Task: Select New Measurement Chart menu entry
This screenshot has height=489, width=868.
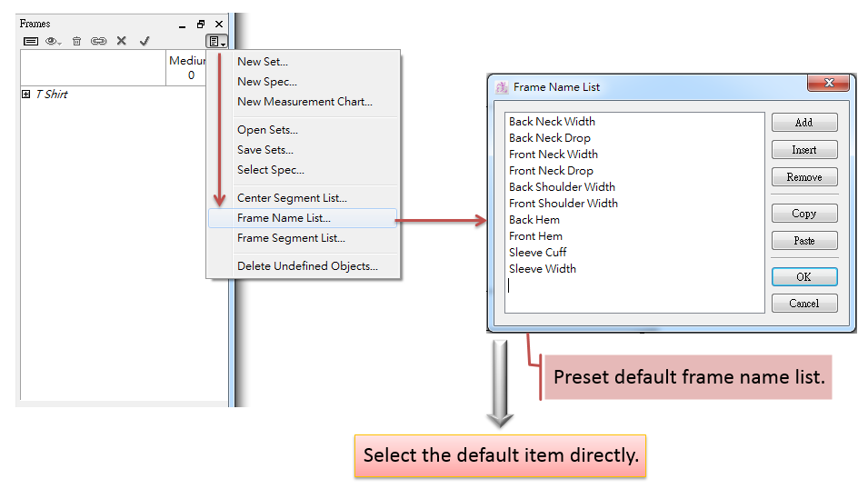Action: point(304,102)
